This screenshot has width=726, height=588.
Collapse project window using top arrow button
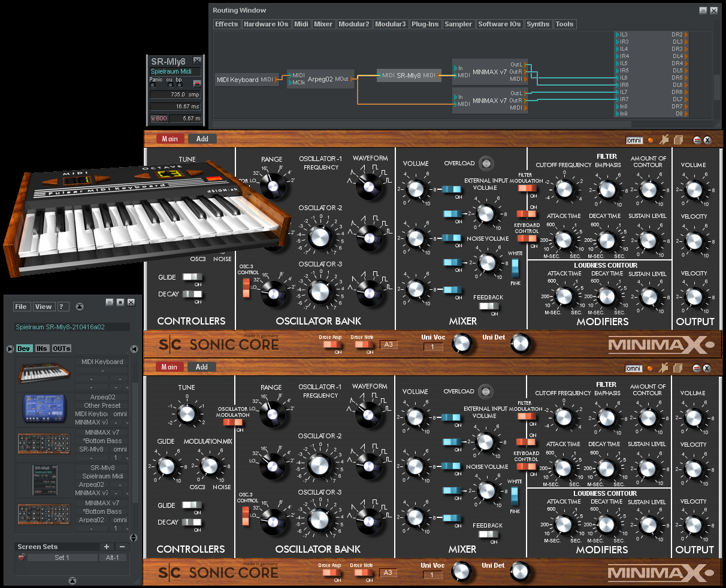point(79,307)
